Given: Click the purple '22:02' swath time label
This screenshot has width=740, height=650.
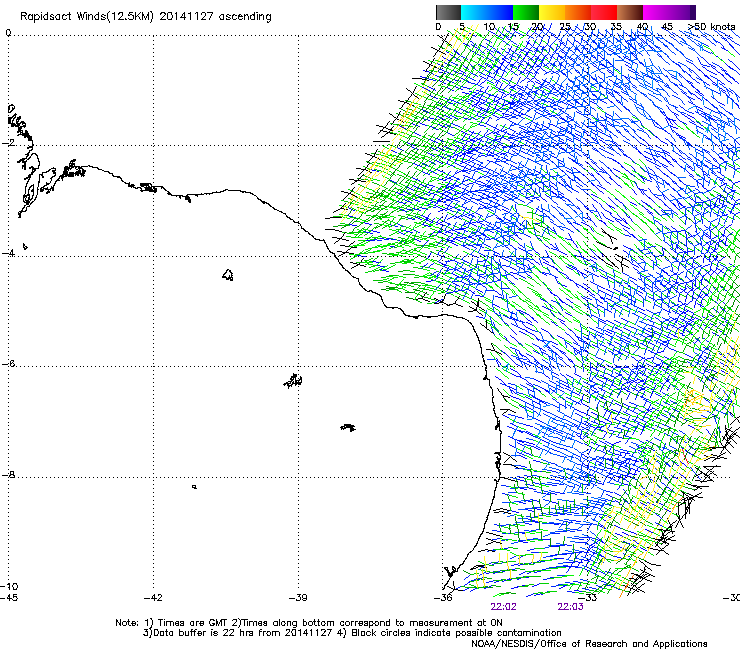Looking at the screenshot, I should (x=504, y=607).
